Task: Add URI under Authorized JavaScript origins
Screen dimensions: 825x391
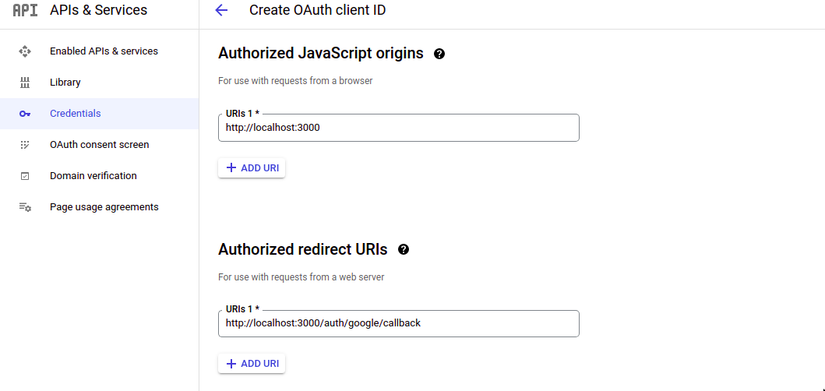Action: [x=251, y=168]
